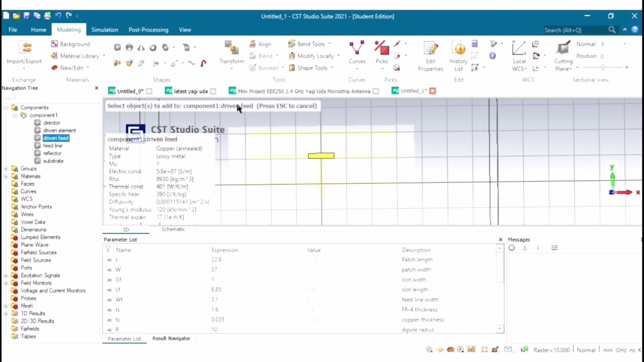The width and height of the screenshot is (644, 362).
Task: Show error messages filter
Action: tap(512, 248)
